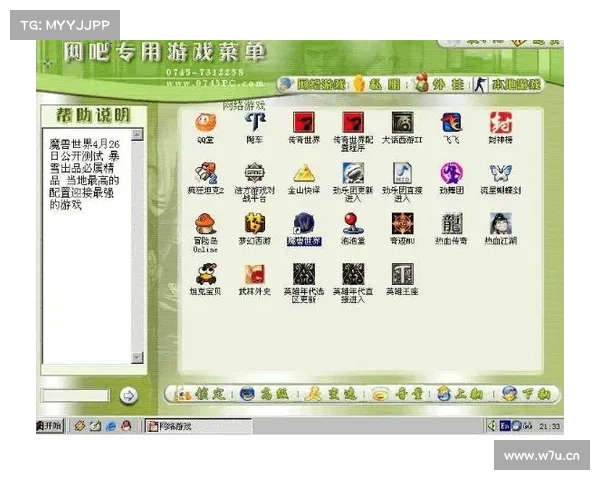The height and width of the screenshot is (480, 600).
Task: Select the highlighted 魔兽世界 icon
Action: pos(304,224)
